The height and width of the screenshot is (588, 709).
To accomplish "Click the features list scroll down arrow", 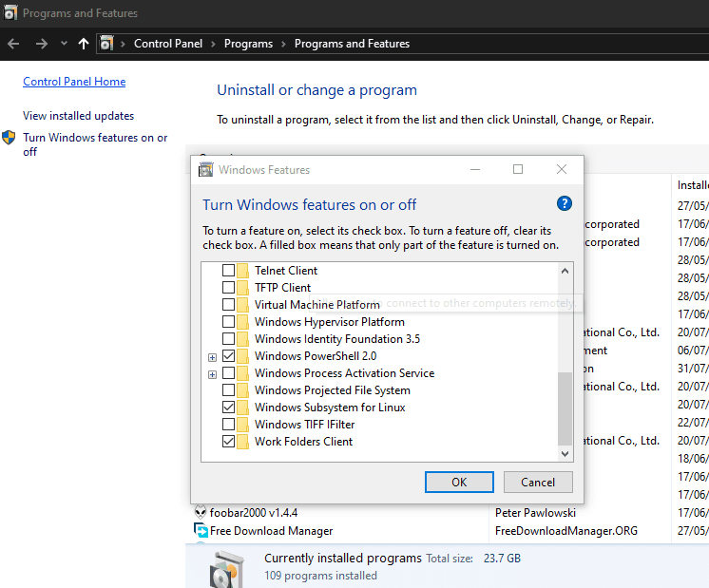I will pyautogui.click(x=565, y=453).
